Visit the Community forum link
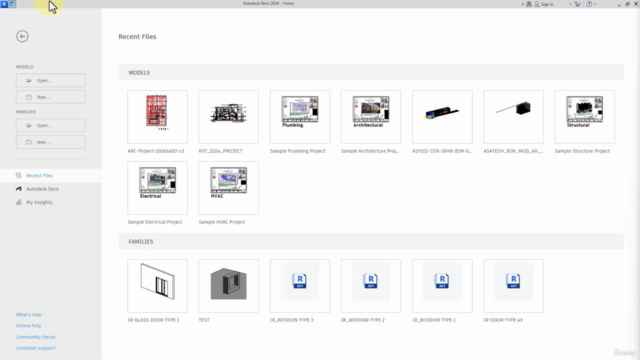The width and height of the screenshot is (640, 360). [x=36, y=337]
